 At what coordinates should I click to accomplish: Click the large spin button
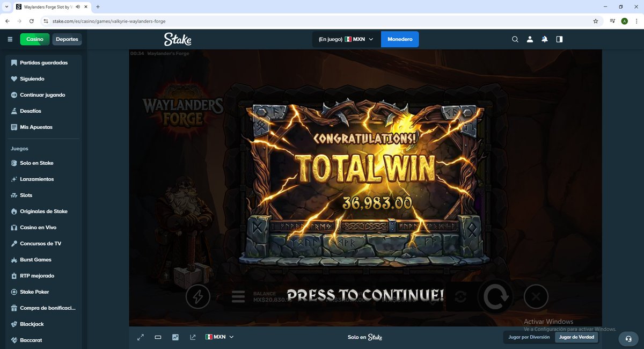(495, 296)
